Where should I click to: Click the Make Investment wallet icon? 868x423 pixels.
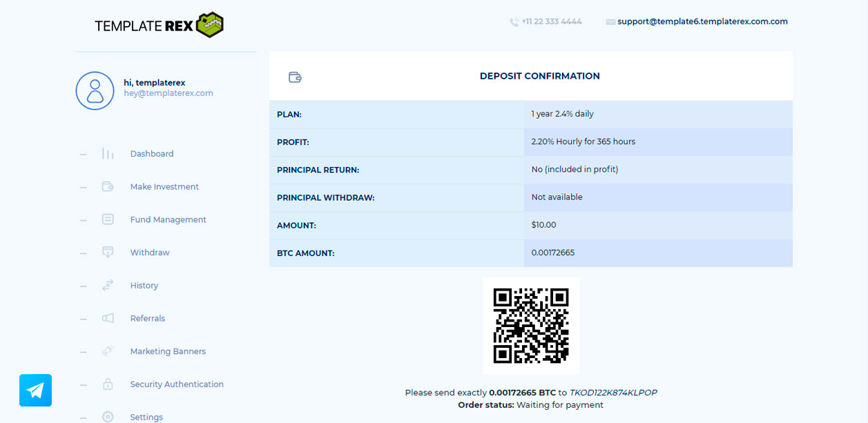pyautogui.click(x=108, y=186)
